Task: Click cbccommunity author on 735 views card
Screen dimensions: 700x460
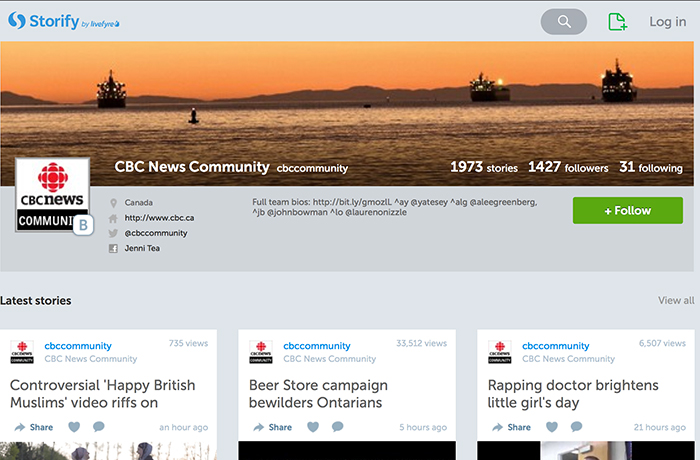Action: [x=78, y=346]
